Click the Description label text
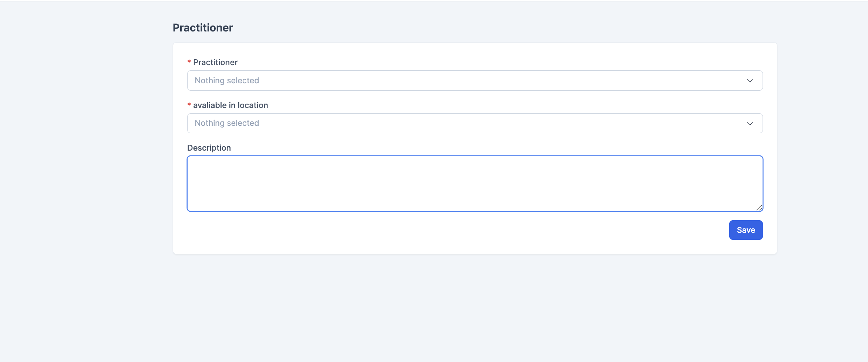868x362 pixels. [x=209, y=147]
